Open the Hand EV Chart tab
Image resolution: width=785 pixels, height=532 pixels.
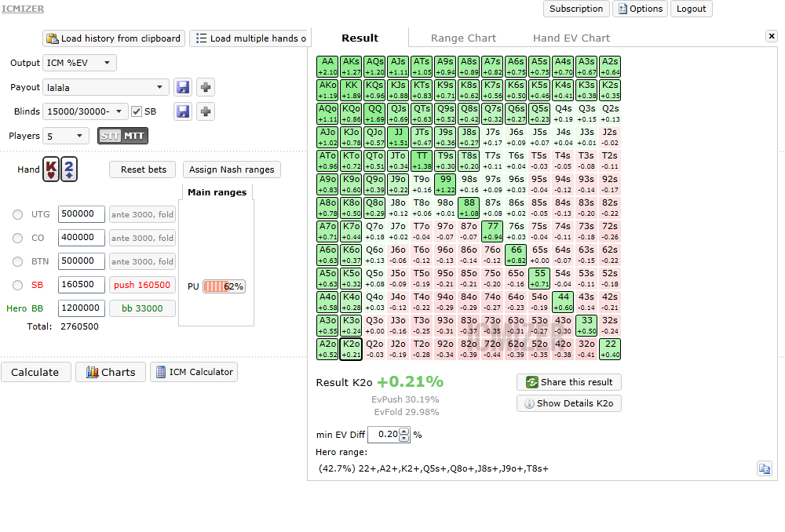tap(571, 38)
